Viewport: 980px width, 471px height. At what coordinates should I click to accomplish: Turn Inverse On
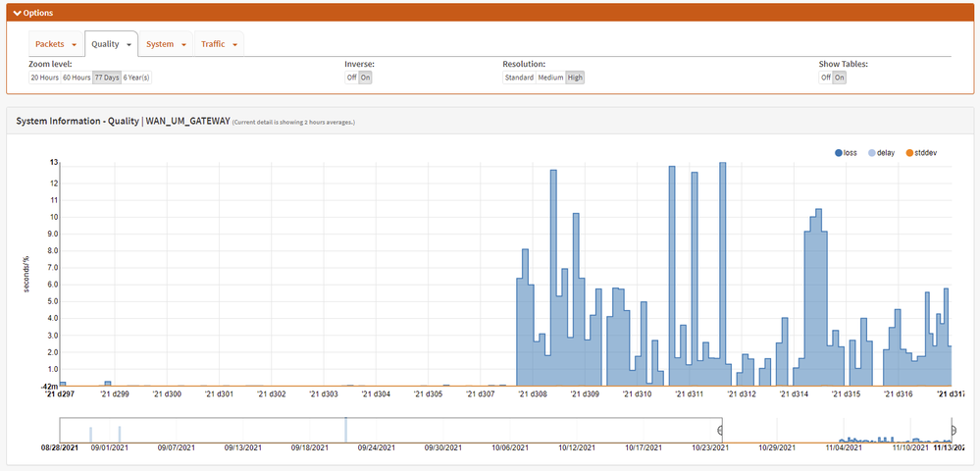click(x=366, y=78)
